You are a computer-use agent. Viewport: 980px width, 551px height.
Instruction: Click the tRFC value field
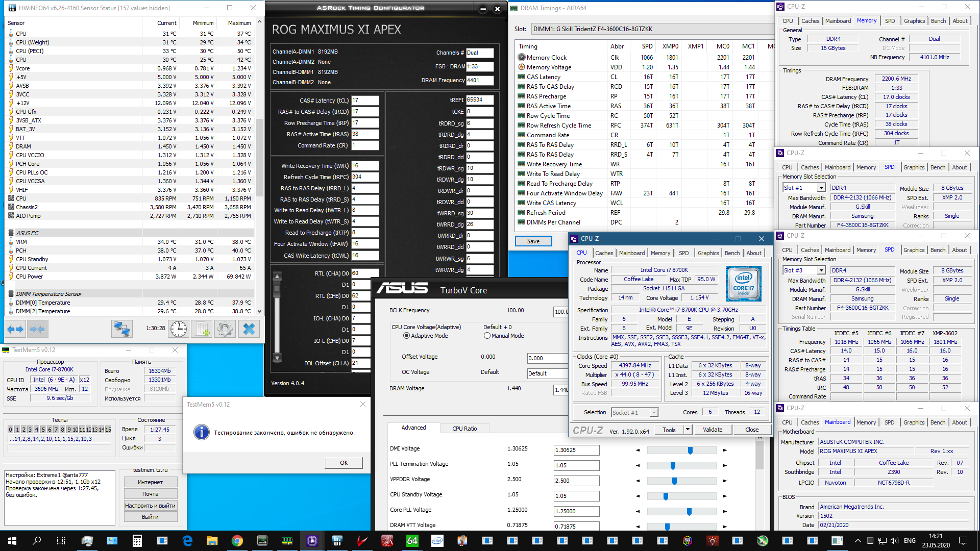[x=364, y=177]
